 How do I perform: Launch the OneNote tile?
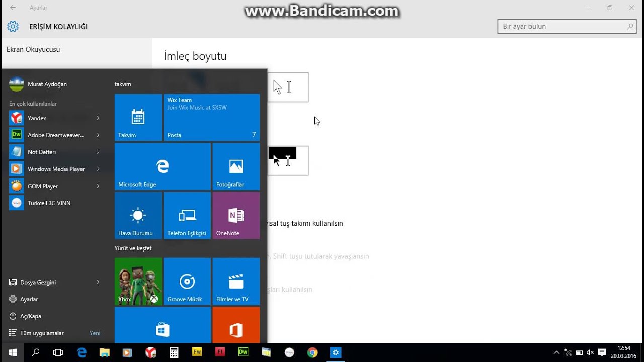coord(236,215)
